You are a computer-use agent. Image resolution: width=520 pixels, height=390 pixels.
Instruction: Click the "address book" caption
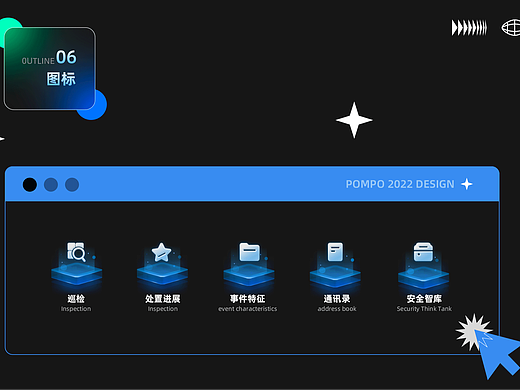point(337,309)
